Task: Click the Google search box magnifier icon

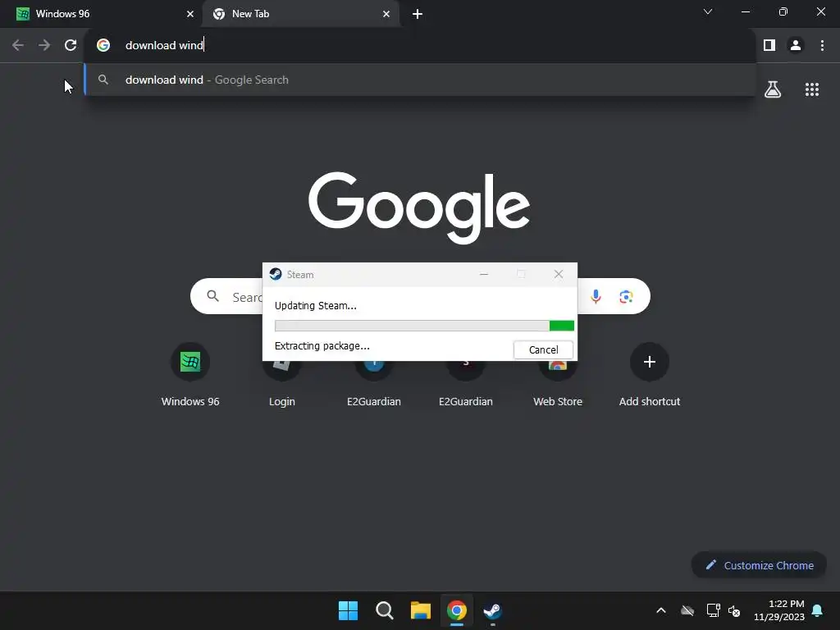Action: 212,296
